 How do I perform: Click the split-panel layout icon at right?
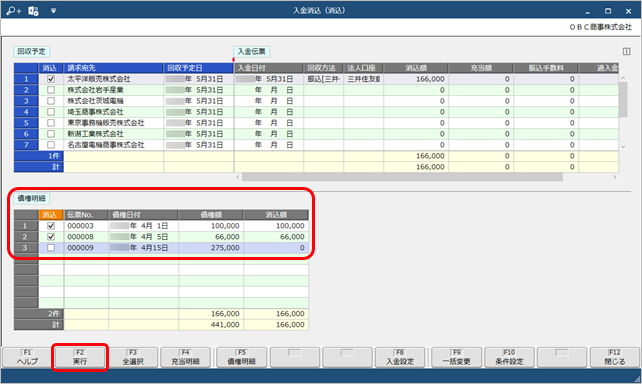coord(626,51)
